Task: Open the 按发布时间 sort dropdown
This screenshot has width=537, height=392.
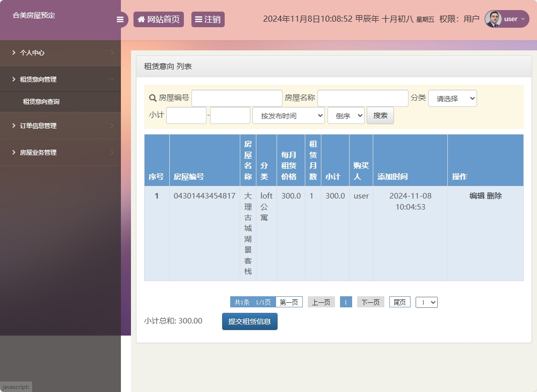Action: click(x=288, y=115)
